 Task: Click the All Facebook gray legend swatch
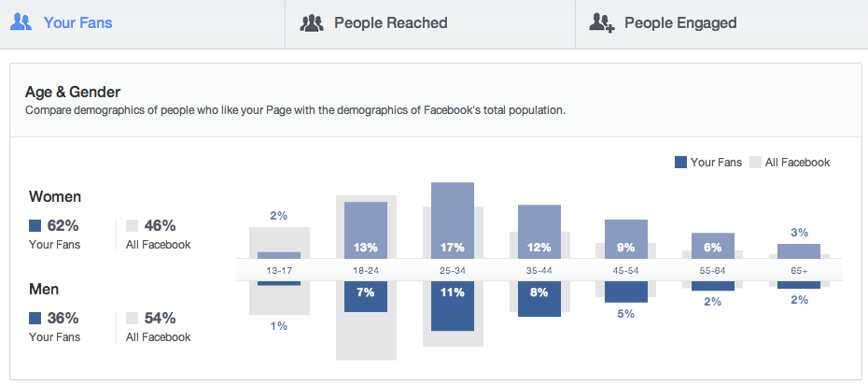click(755, 163)
